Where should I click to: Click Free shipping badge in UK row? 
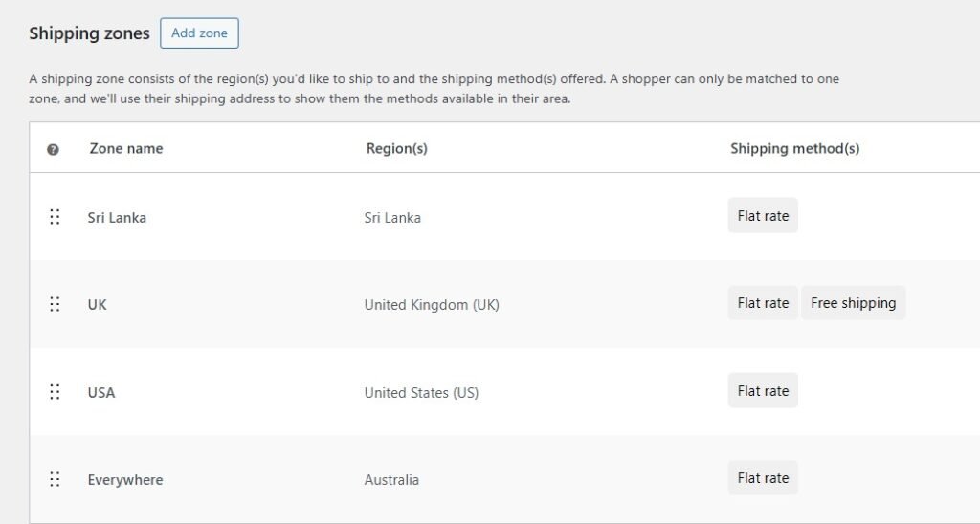pos(853,303)
